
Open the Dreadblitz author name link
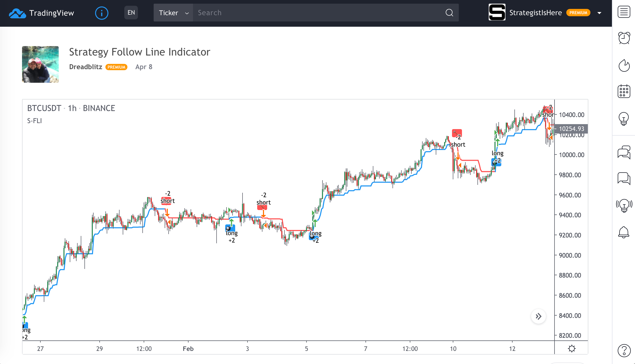tap(86, 67)
